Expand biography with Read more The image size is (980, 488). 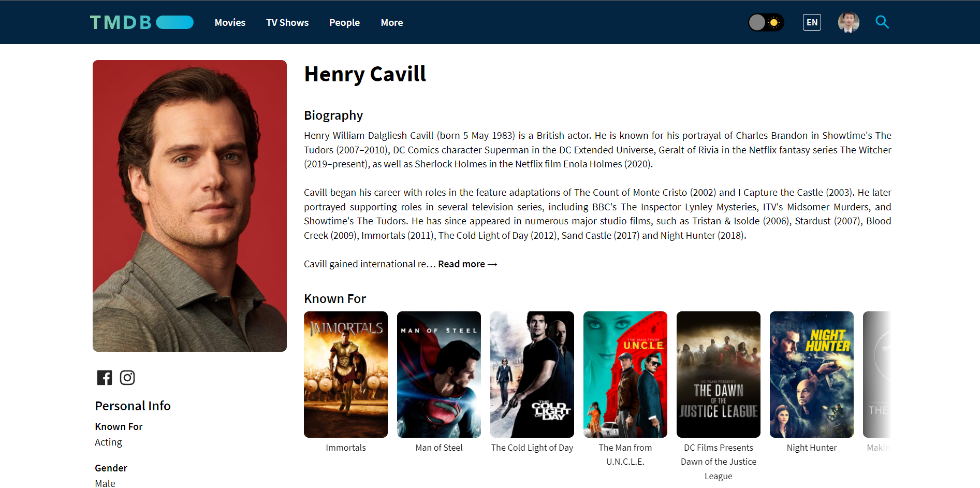[467, 264]
